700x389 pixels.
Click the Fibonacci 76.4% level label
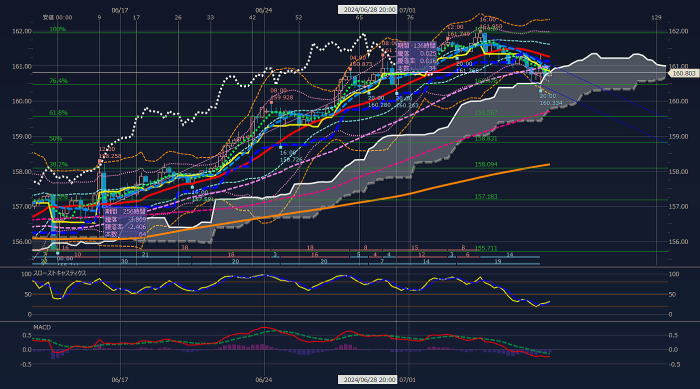coord(58,81)
